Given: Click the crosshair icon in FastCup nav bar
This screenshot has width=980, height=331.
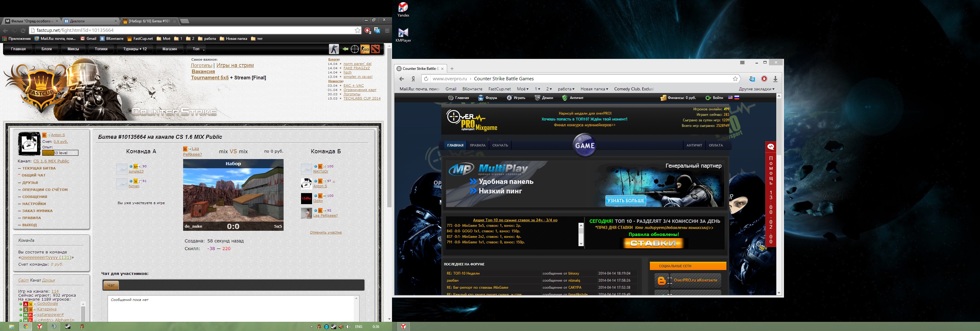Looking at the screenshot, I should pos(355,49).
